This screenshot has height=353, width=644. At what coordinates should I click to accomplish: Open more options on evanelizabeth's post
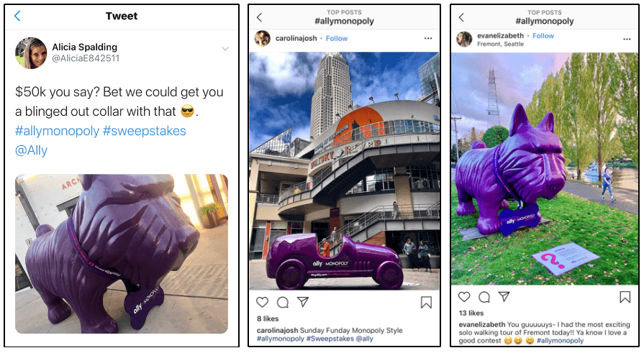[x=627, y=39]
